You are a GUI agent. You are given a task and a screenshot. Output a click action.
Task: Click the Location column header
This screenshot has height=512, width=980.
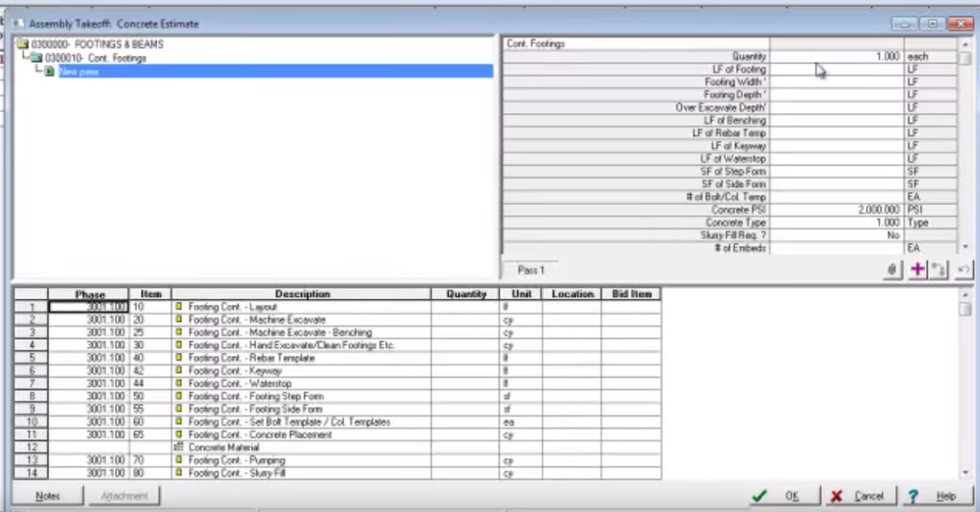click(572, 294)
